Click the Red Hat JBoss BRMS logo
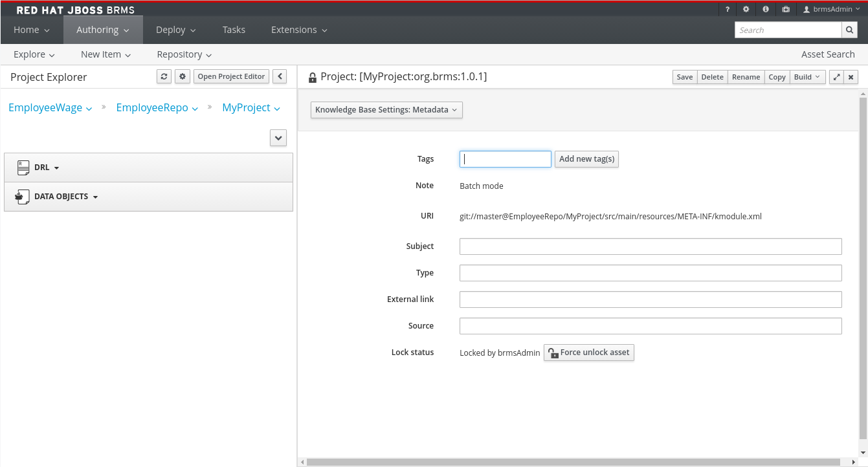This screenshot has height=467, width=868. coord(75,10)
